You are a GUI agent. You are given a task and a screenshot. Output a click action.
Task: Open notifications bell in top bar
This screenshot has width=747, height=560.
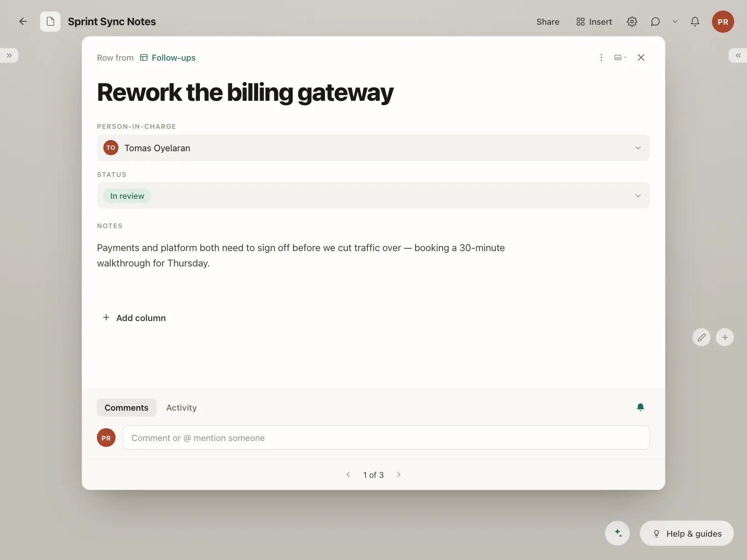click(x=695, y=21)
